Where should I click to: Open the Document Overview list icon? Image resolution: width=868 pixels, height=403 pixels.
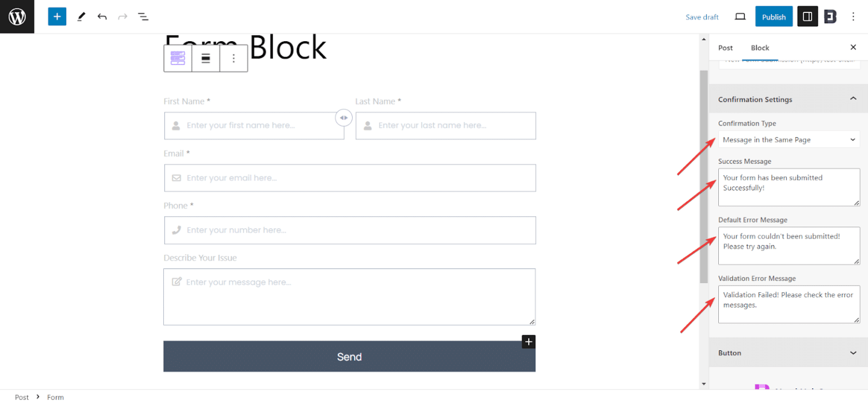143,16
